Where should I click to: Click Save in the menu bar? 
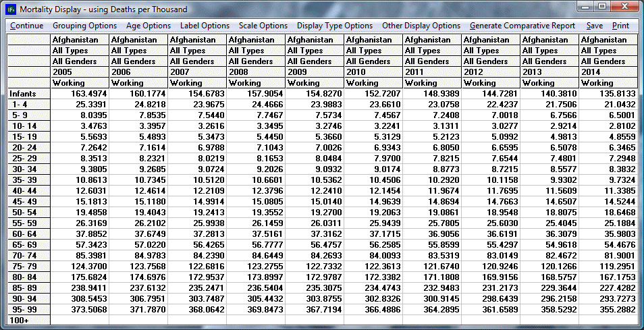(x=595, y=26)
